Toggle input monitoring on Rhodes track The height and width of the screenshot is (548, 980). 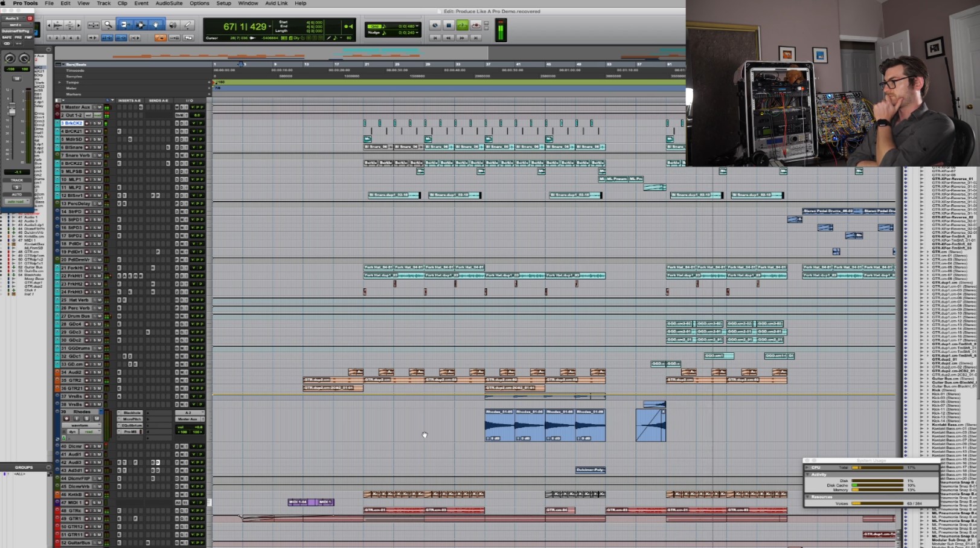point(77,418)
